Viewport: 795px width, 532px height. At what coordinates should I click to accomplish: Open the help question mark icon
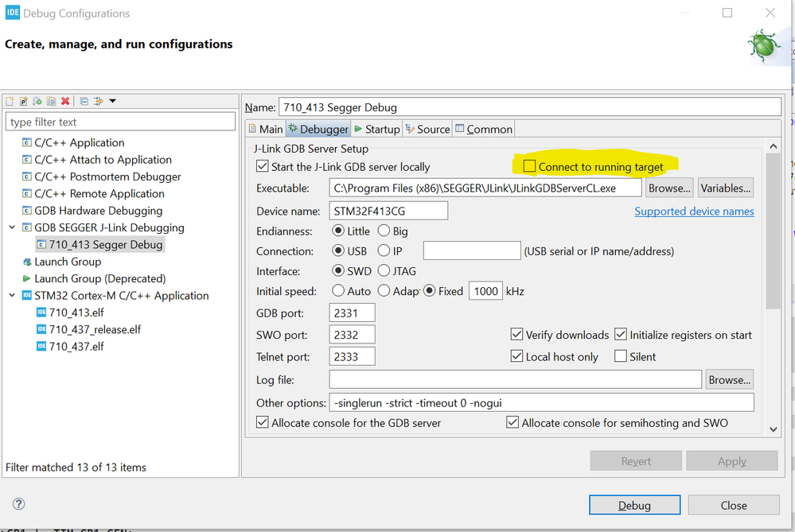coord(19,503)
